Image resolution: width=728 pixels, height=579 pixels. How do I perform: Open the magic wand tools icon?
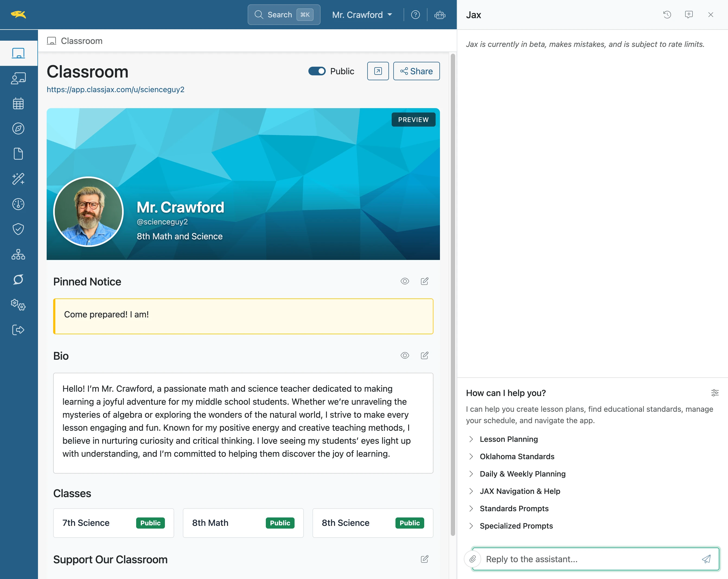18,179
